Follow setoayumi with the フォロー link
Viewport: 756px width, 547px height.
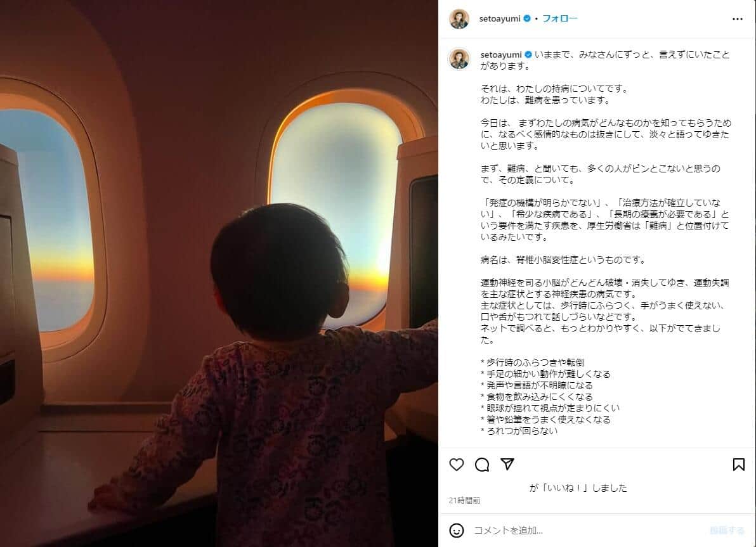[x=559, y=18]
